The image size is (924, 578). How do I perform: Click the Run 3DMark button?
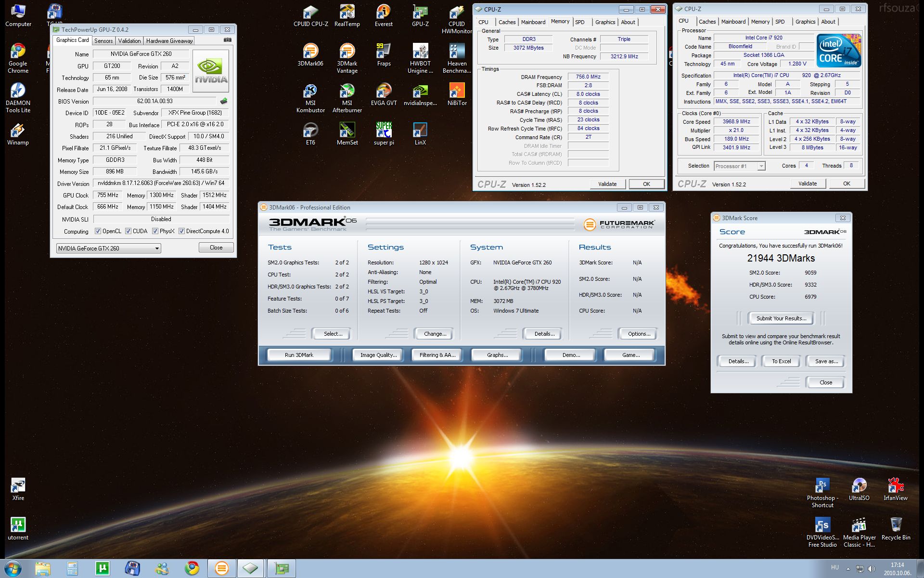299,355
